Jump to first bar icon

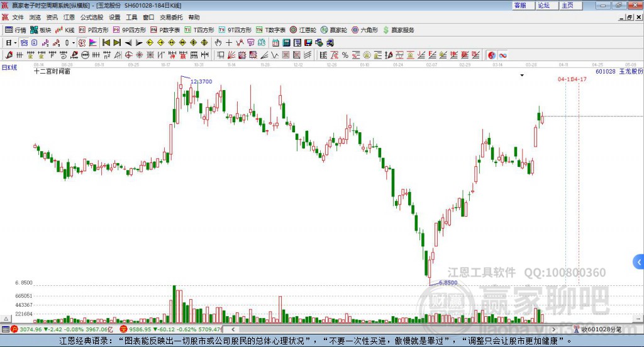click(x=106, y=43)
